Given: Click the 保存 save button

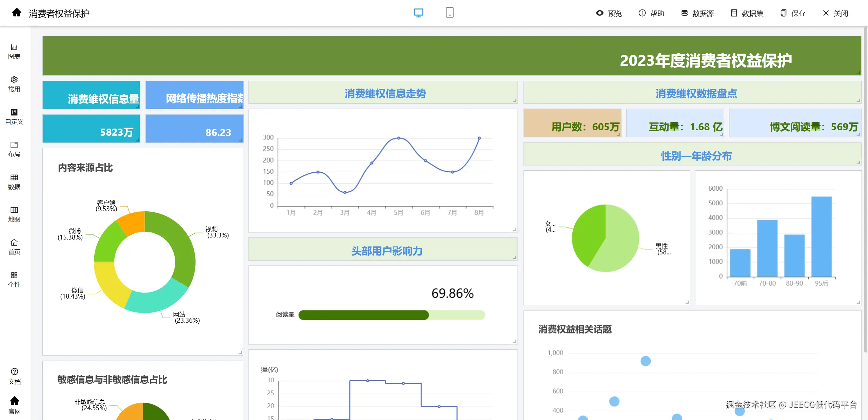Looking at the screenshot, I should click(793, 13).
